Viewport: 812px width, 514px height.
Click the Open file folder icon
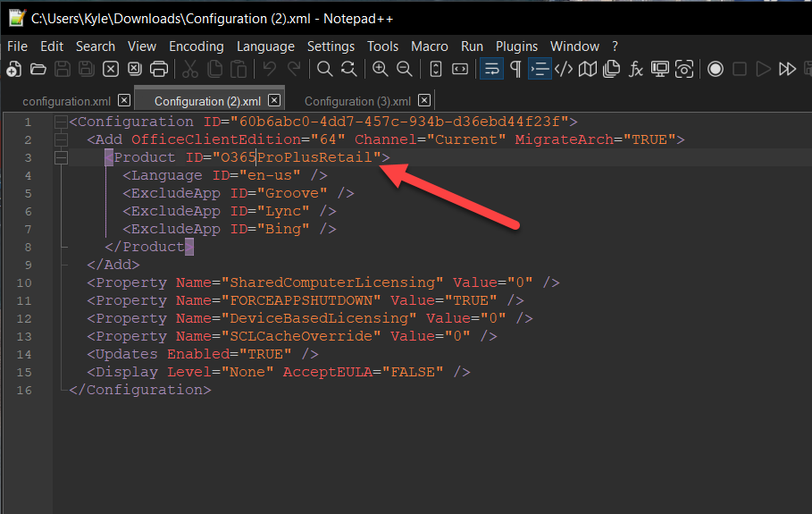click(x=38, y=69)
